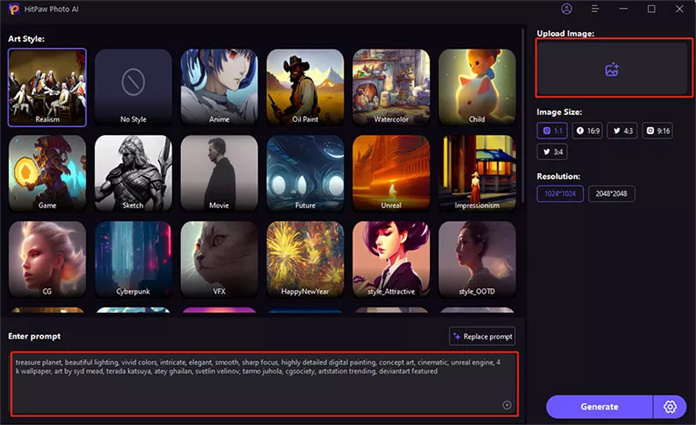
Task: Choose the Anime art style
Action: tap(219, 87)
